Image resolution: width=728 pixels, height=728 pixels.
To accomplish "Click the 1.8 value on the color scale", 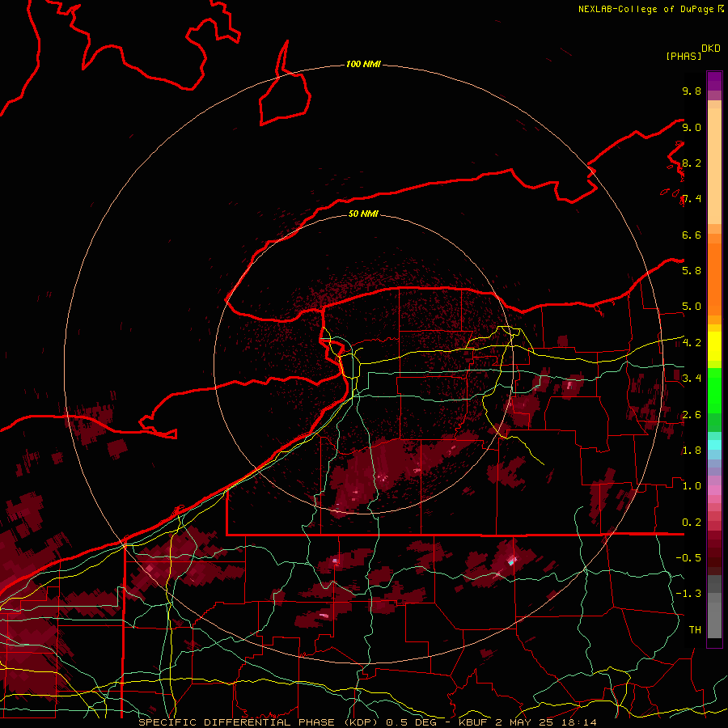I will [x=692, y=451].
